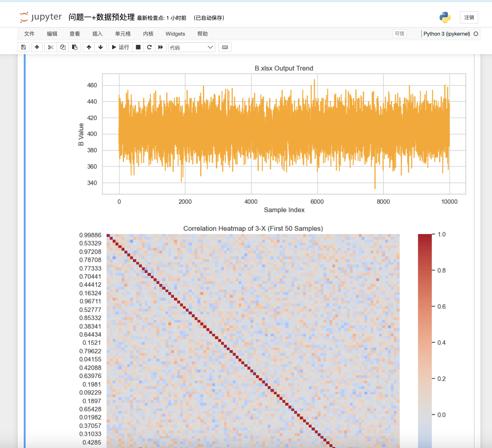Viewport: 492px width, 448px height.
Task: Restart the kernel icon
Action: [x=149, y=47]
